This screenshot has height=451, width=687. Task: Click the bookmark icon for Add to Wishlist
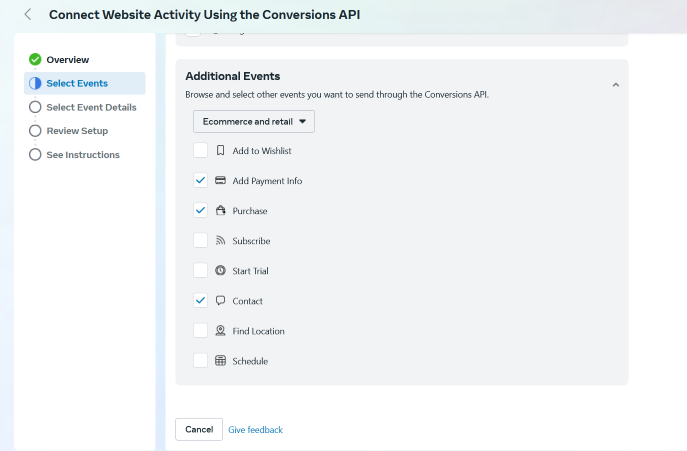(x=220, y=151)
